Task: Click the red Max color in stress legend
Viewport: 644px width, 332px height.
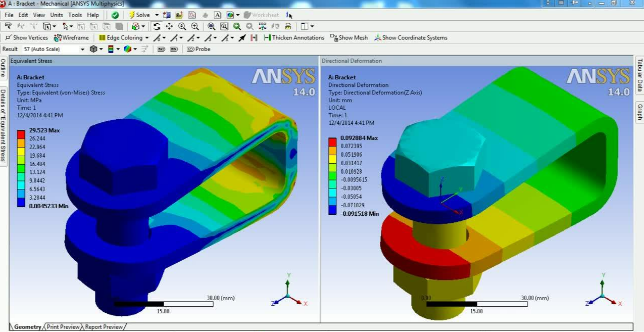Action: [x=21, y=134]
